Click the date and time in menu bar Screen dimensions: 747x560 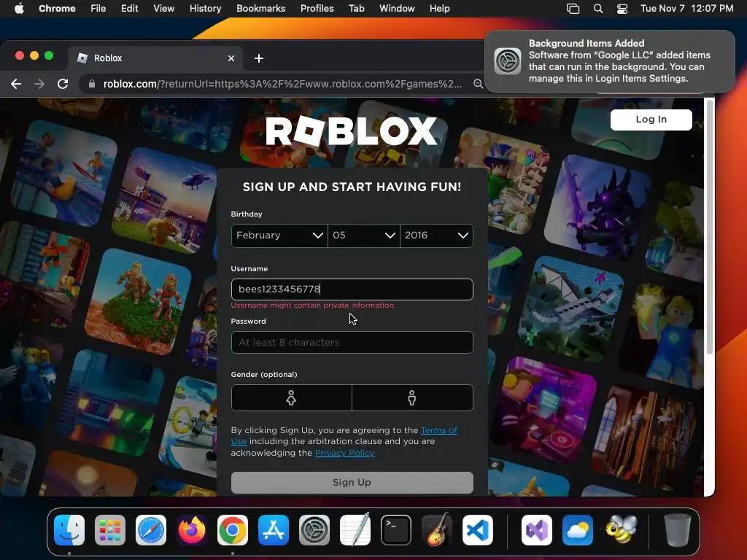pyautogui.click(x=686, y=9)
